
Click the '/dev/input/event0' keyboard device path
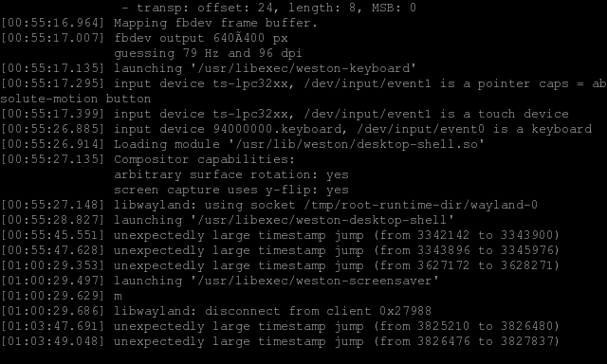click(x=420, y=129)
